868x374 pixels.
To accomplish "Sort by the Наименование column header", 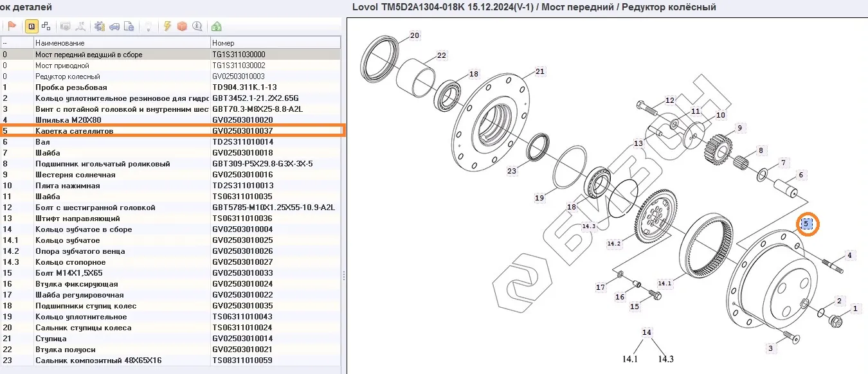I will click(122, 42).
